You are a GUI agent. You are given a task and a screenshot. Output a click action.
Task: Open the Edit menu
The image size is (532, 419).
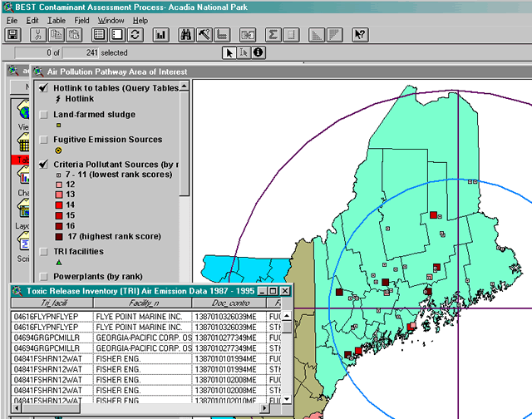[x=32, y=21]
